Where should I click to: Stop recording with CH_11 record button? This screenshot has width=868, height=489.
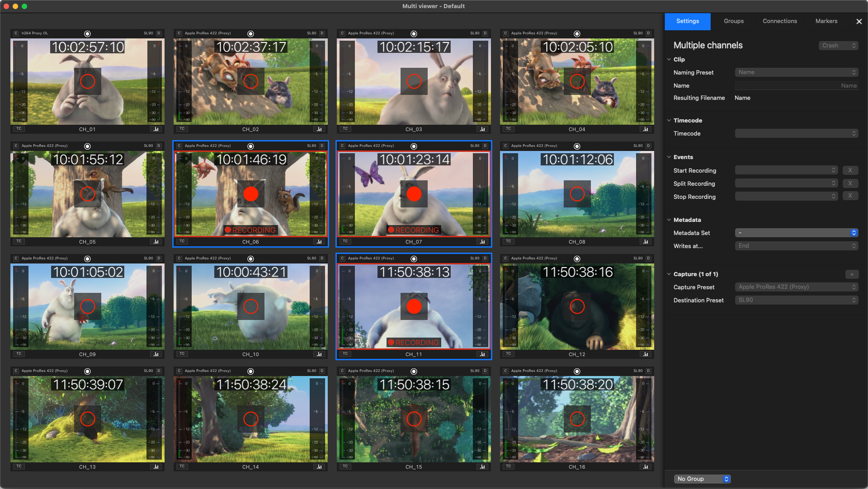(x=414, y=306)
